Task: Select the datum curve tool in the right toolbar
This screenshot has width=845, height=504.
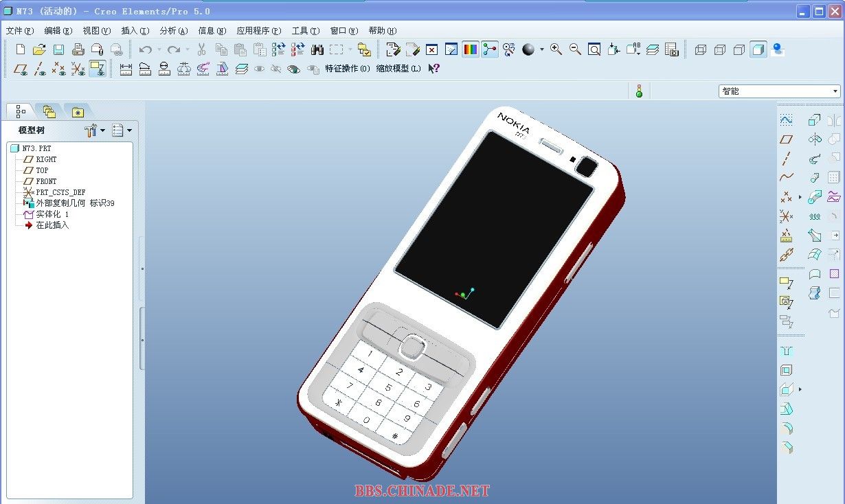Action: (x=787, y=178)
